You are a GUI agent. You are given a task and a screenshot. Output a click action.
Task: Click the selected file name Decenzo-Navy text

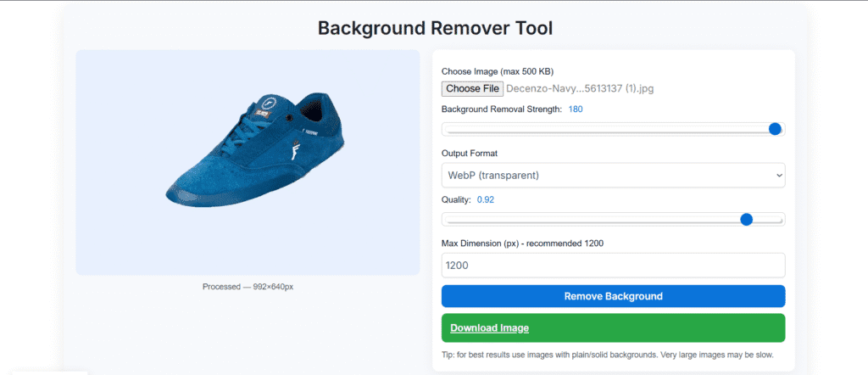(x=580, y=88)
